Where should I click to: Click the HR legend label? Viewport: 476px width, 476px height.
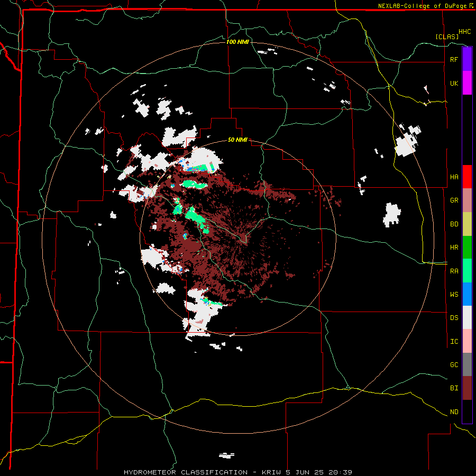(x=454, y=248)
